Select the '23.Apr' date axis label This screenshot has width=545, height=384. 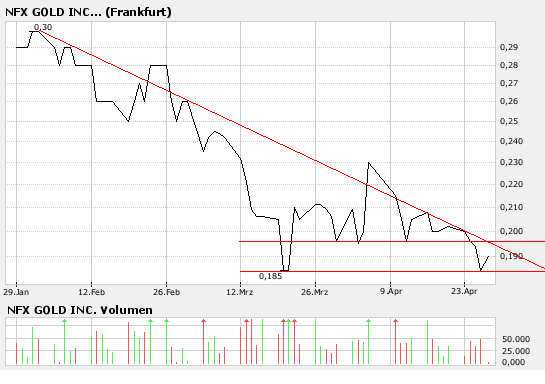coord(464,291)
